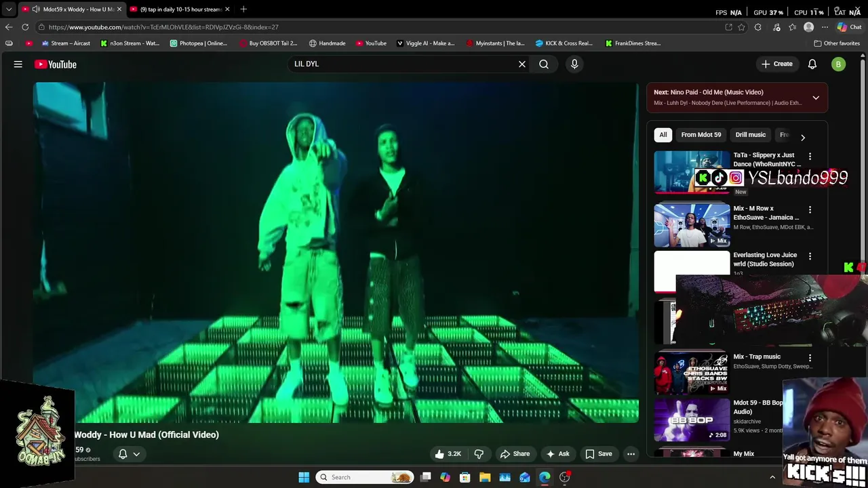Share the video
Viewport: 868px width, 488px height.
click(515, 454)
